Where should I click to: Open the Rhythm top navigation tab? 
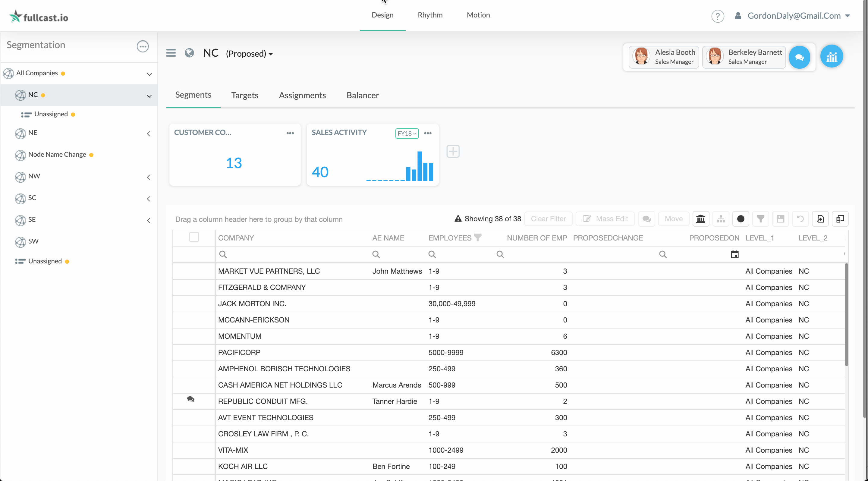430,15
